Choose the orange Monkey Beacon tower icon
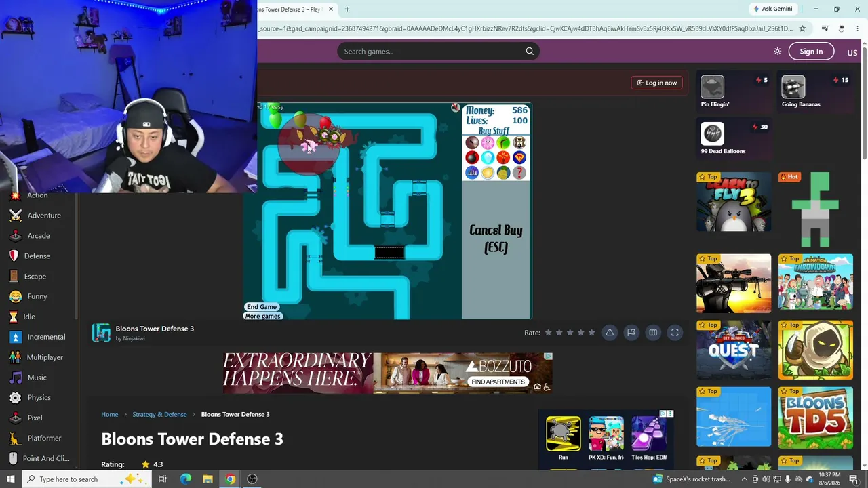Viewport: 868px width, 488px height. tap(503, 157)
